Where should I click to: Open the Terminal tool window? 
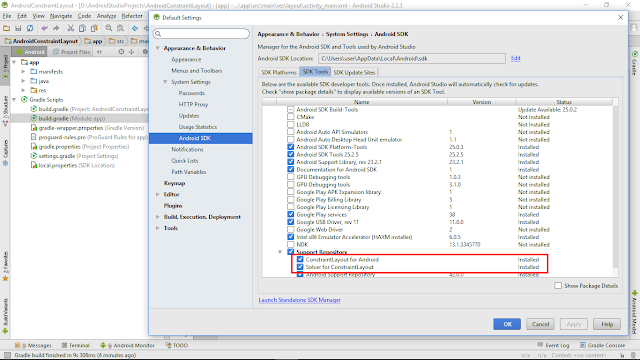click(76, 345)
